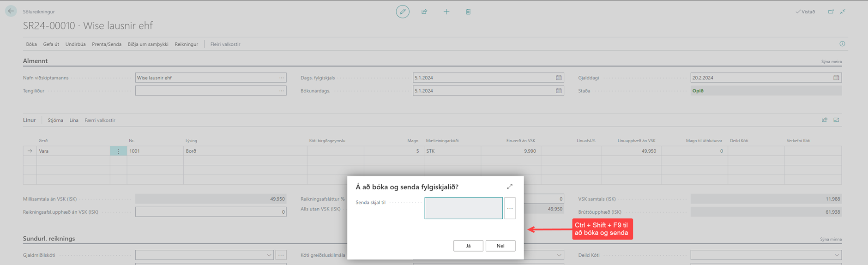Open the Gjaldmiðilskóti dropdown
Viewport: 868px width, 265px height.
[269, 255]
